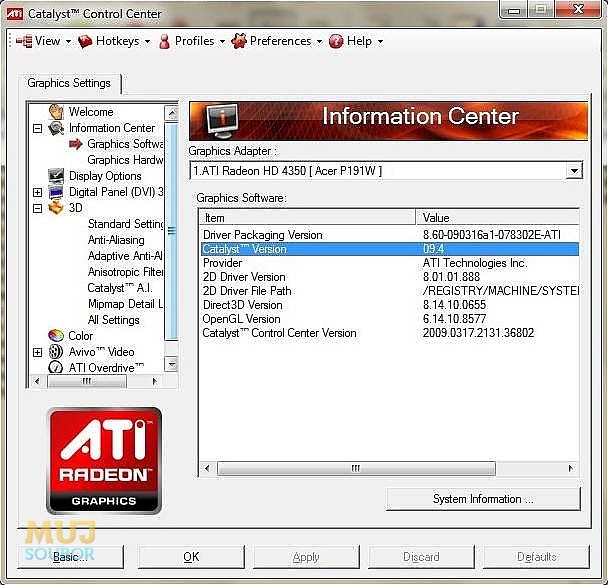Image resolution: width=608 pixels, height=585 pixels.
Task: Click the Basic... button
Action: pyautogui.click(x=71, y=557)
